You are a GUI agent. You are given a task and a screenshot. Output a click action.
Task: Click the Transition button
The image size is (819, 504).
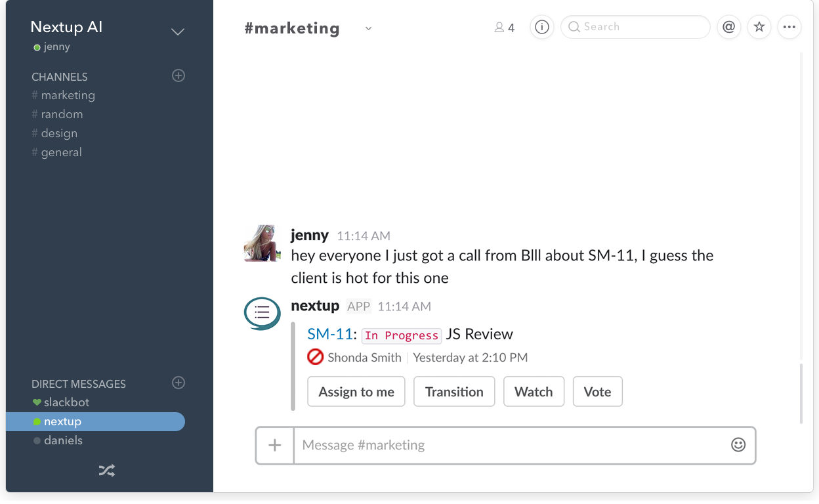pyautogui.click(x=454, y=392)
